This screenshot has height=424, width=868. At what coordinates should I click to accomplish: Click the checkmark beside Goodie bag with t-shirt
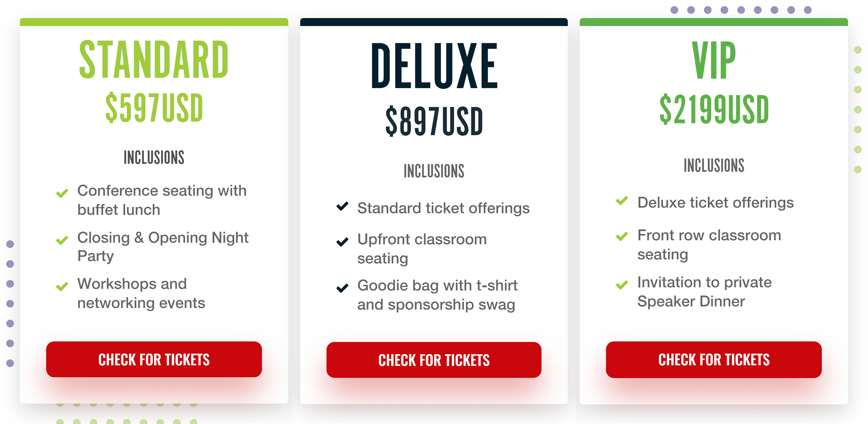(342, 286)
